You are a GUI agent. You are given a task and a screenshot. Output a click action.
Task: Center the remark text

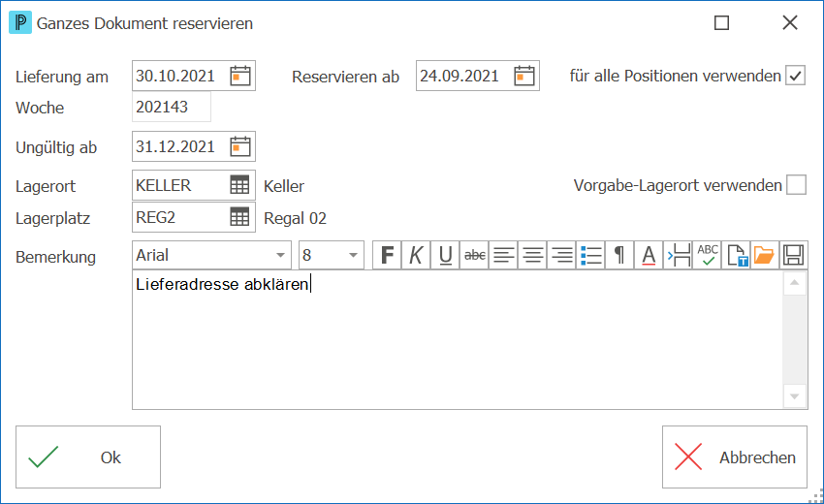click(533, 256)
